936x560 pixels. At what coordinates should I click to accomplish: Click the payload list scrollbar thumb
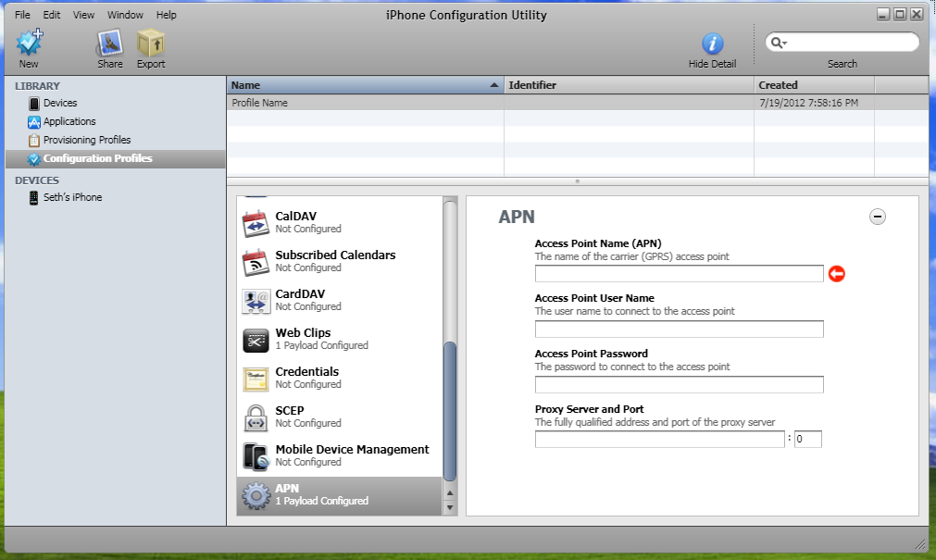(x=450, y=411)
